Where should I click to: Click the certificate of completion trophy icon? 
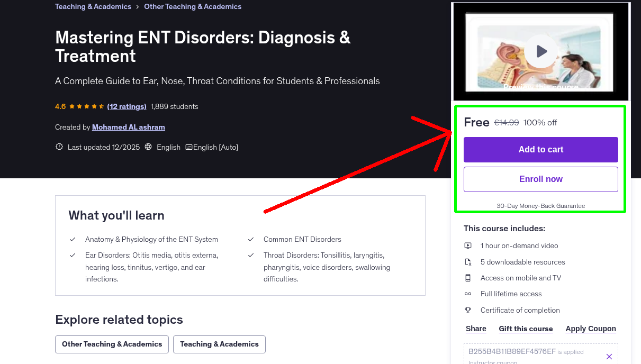(468, 310)
